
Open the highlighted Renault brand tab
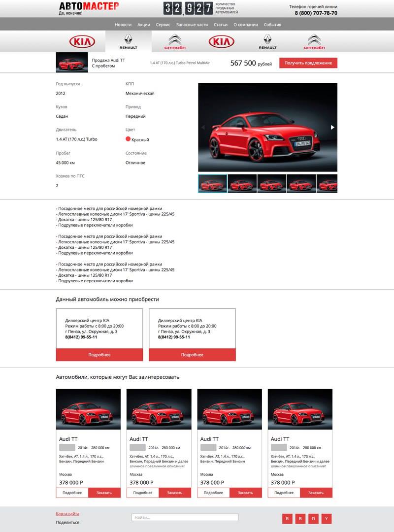128,41
